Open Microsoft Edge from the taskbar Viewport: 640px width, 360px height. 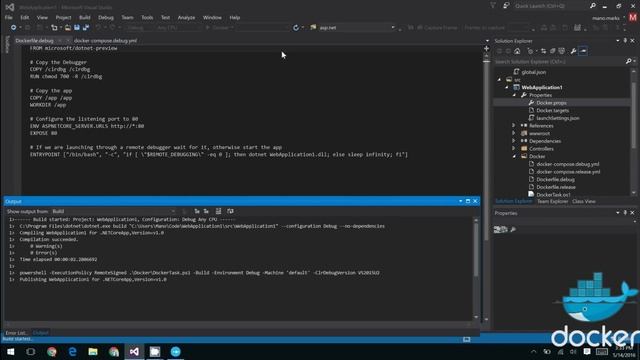(x=72, y=352)
